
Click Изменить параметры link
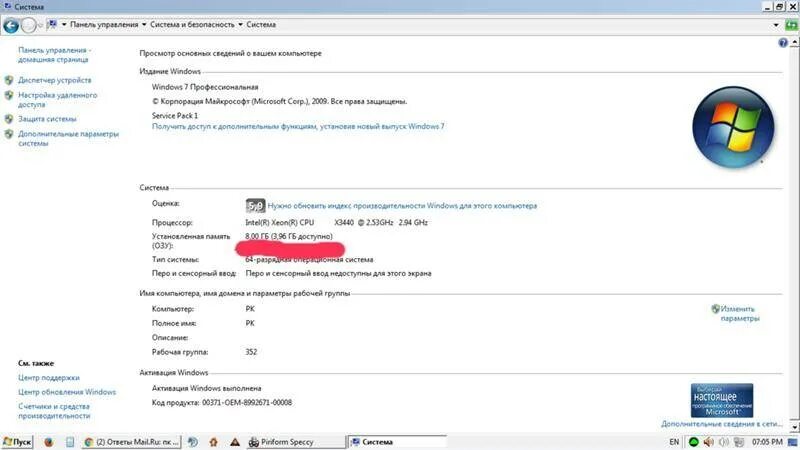point(740,313)
